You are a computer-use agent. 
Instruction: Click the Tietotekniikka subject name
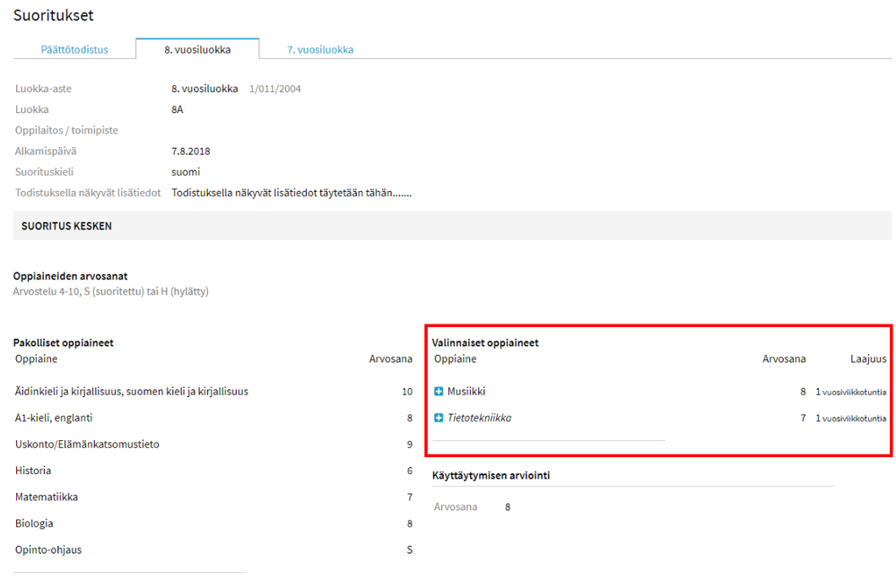pyautogui.click(x=480, y=418)
